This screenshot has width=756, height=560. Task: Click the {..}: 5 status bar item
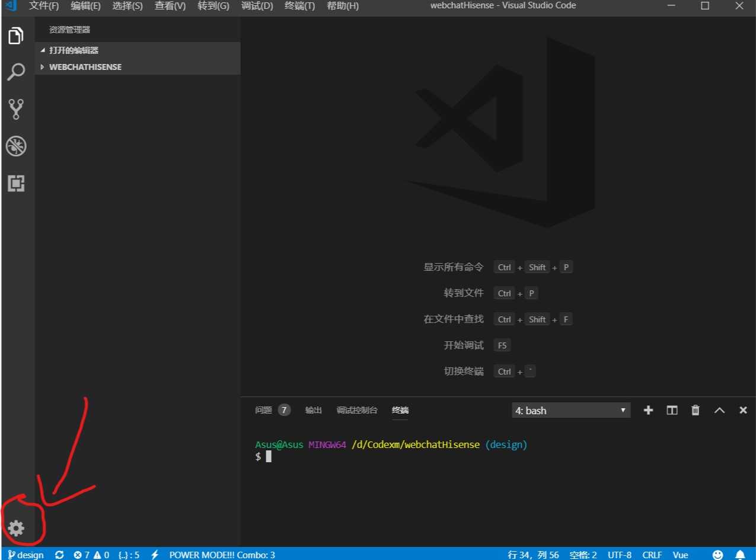pos(129,555)
